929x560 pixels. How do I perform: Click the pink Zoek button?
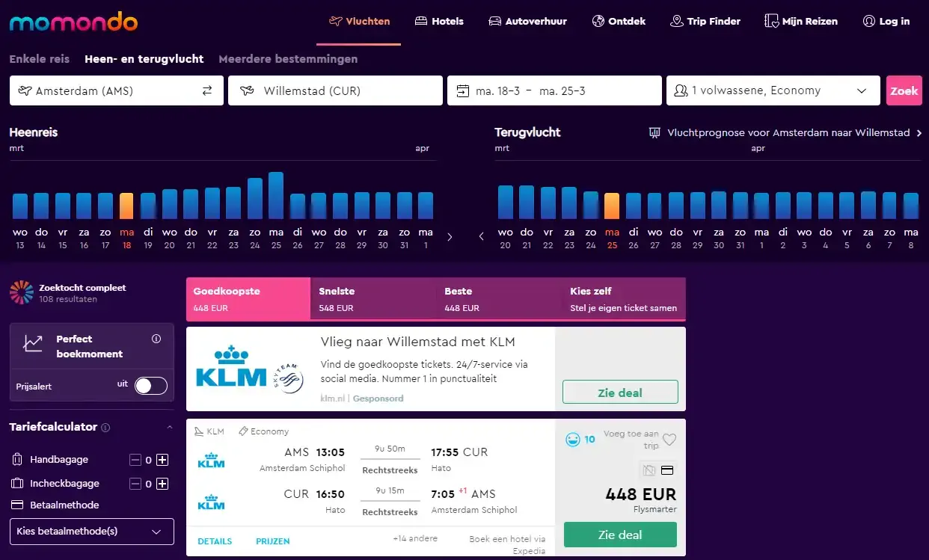pos(904,90)
